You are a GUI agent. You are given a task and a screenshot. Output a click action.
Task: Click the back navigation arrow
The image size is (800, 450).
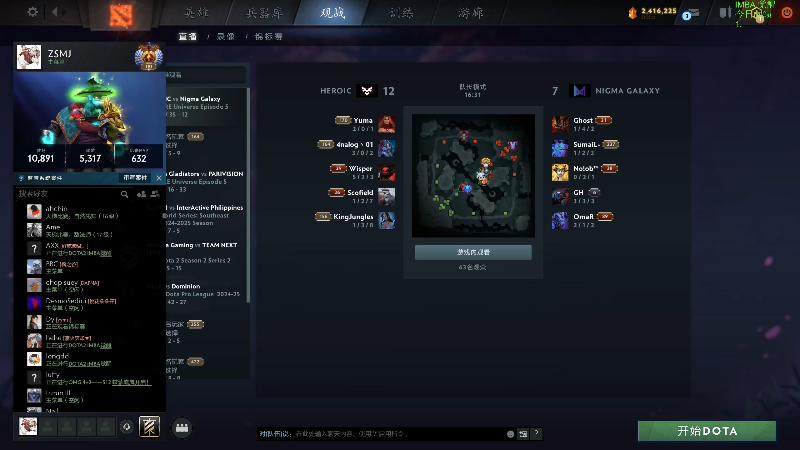(55, 11)
